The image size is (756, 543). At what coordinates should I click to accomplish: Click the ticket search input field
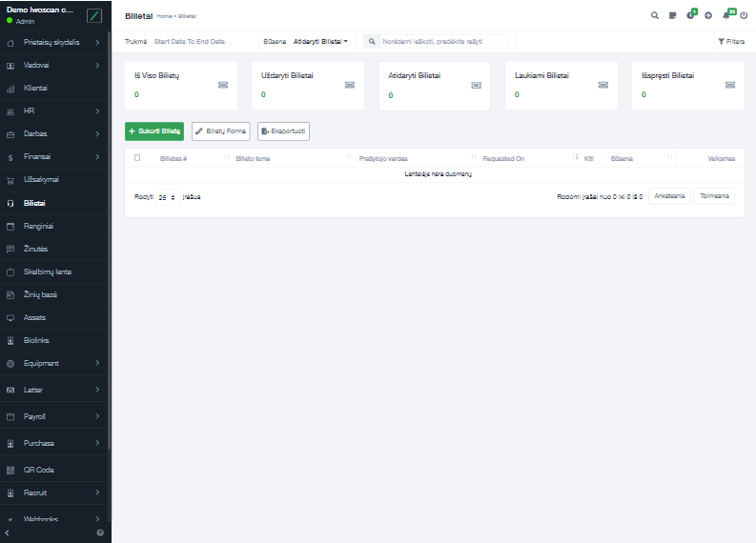443,42
